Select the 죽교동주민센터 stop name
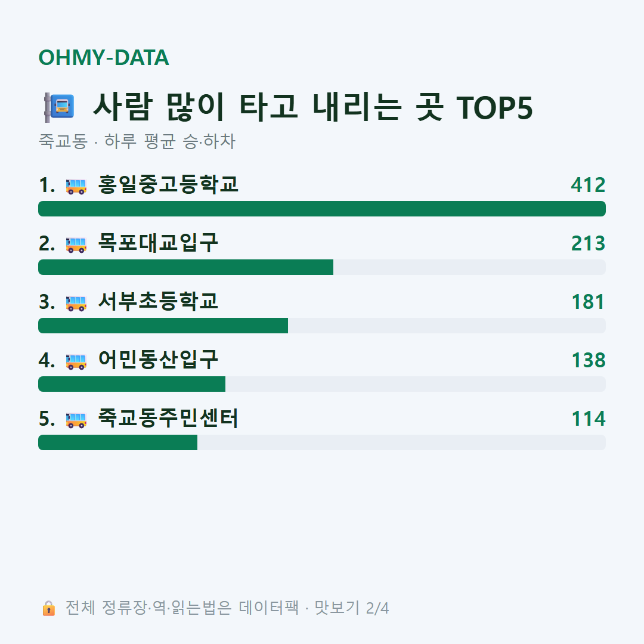Screen dimensions: 644x644 point(168,417)
